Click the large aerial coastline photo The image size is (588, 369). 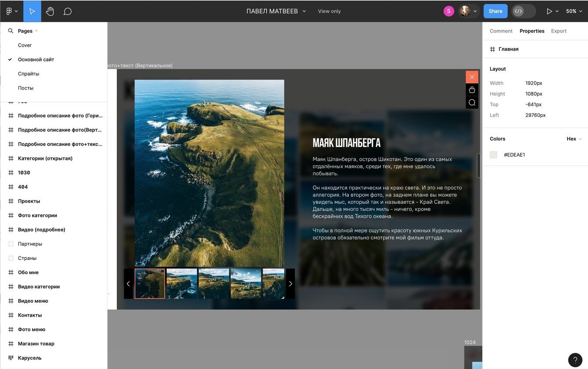pyautogui.click(x=209, y=173)
